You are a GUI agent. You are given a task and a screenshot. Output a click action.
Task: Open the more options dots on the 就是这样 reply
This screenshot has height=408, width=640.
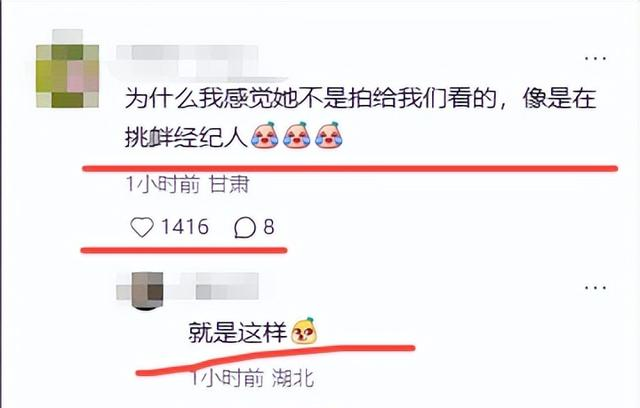click(x=595, y=288)
